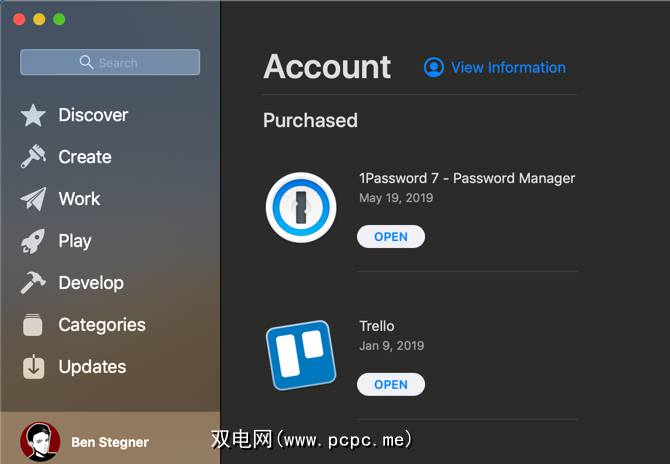The width and height of the screenshot is (670, 464).
Task: Click the Updates download arrow icon
Action: point(33,367)
